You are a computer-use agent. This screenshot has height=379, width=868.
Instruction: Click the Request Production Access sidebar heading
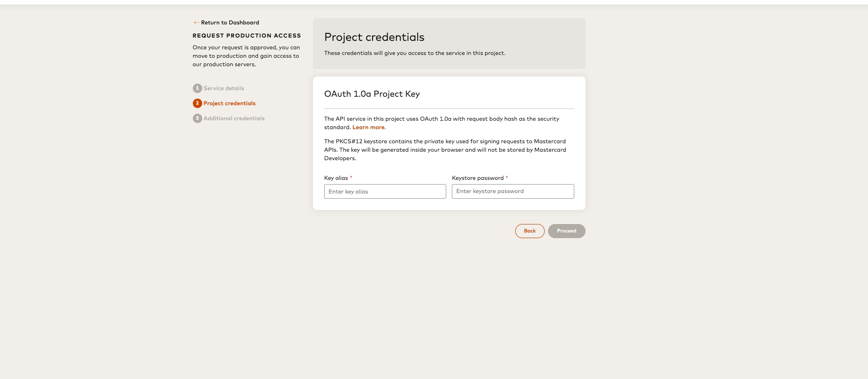coord(246,36)
